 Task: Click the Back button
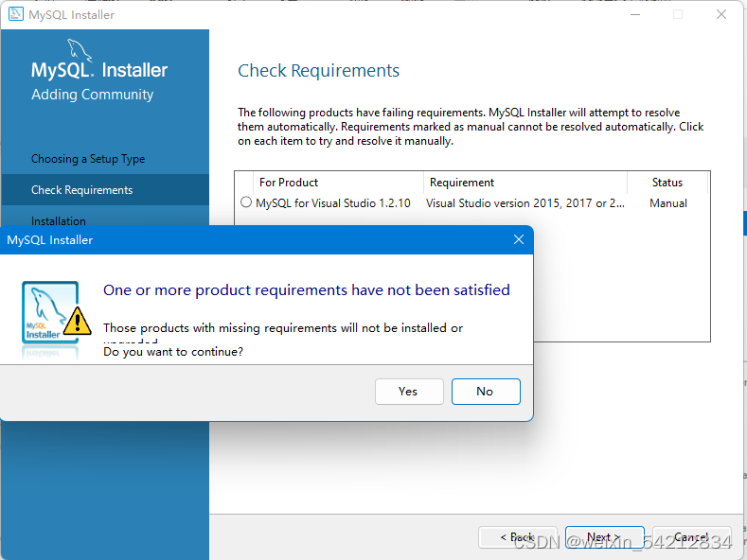point(517,537)
